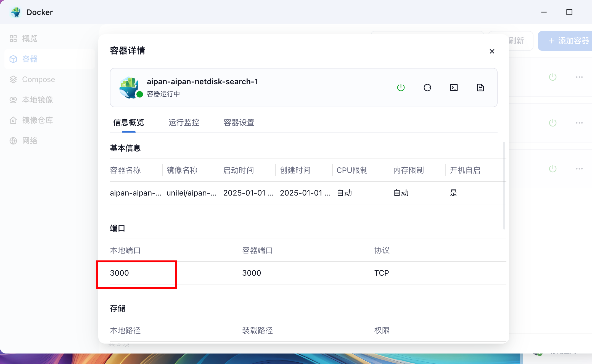Viewport: 592px width, 364px height.
Task: Open 镜像仓库 in the sidebar
Action: coord(50,120)
